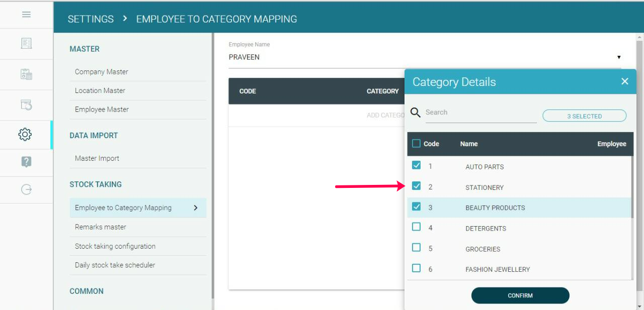
Task: Click the stock refresh box sidebar icon
Action: (26, 105)
